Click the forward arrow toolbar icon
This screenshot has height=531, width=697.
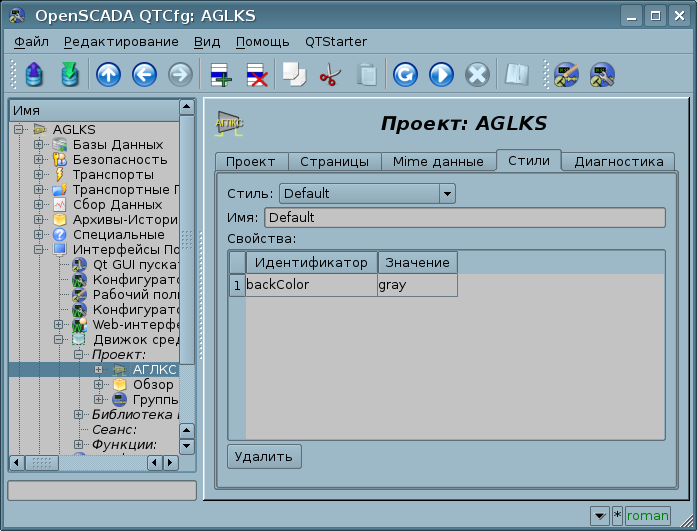pos(180,74)
